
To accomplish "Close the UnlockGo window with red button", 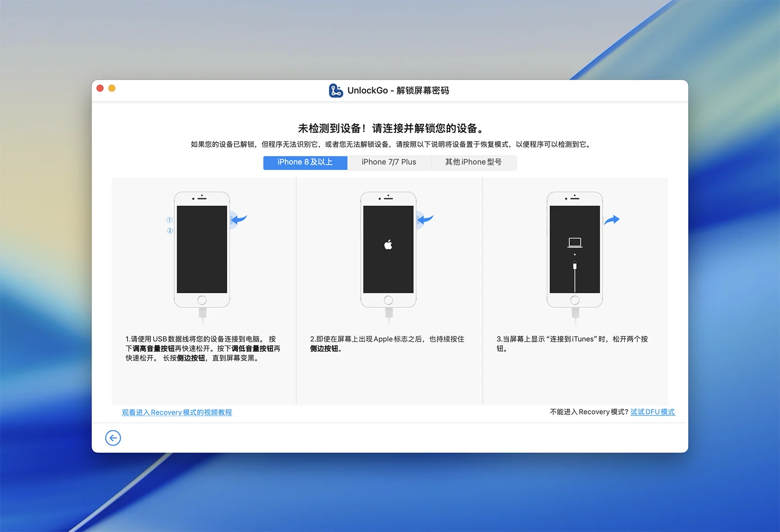I will (100, 88).
